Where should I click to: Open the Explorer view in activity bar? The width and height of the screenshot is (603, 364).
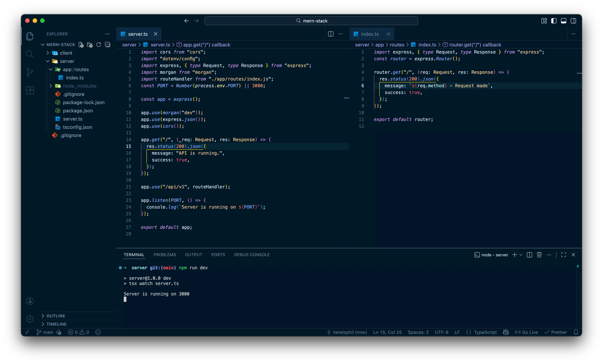pos(30,36)
